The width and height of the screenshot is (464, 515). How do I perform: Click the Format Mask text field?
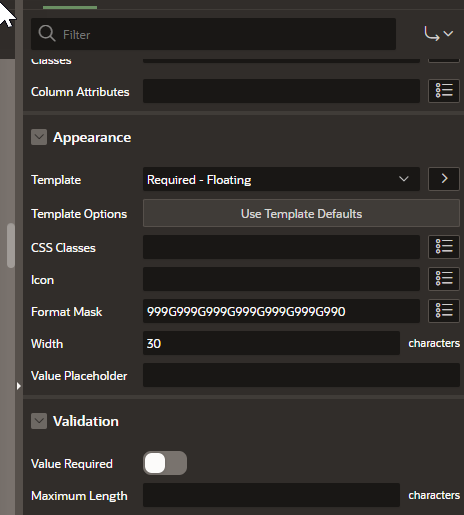click(x=281, y=311)
